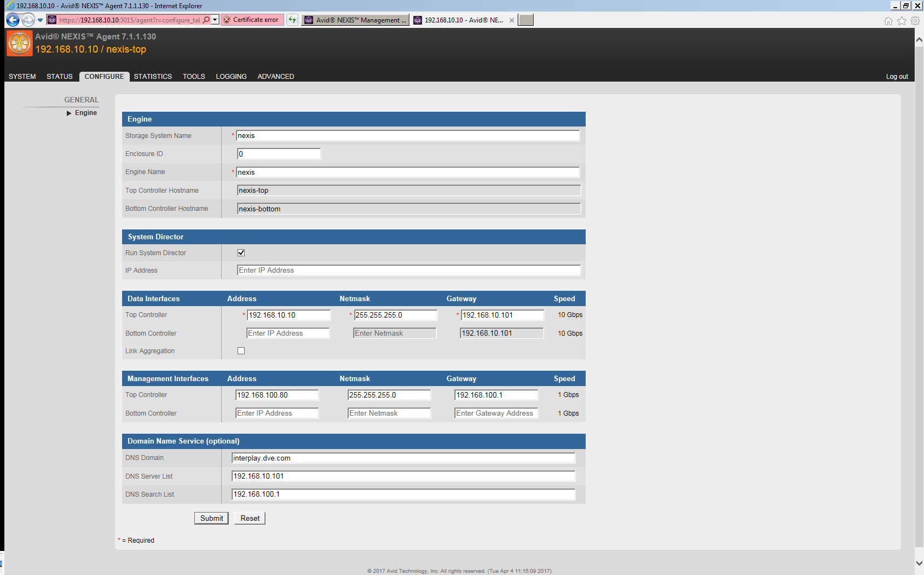Click the address bar search magnifier icon
This screenshot has height=575, width=924.
[x=206, y=20]
